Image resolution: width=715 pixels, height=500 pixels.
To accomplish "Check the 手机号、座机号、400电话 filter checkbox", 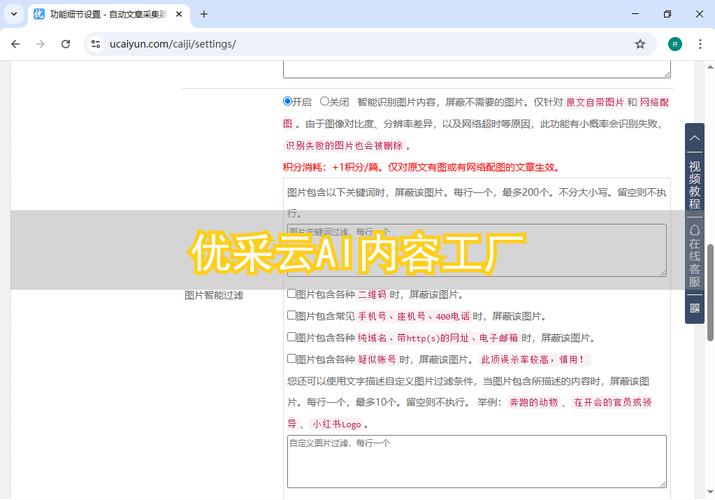I will pyautogui.click(x=291, y=315).
